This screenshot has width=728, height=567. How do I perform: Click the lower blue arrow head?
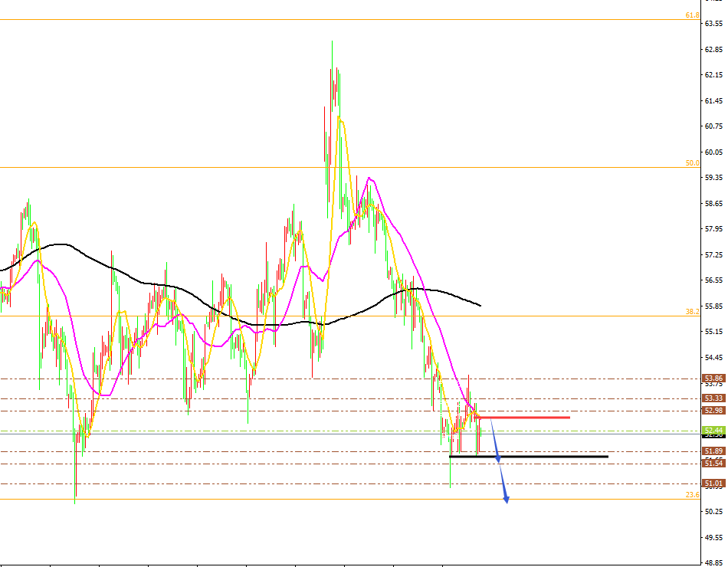tap(506, 500)
